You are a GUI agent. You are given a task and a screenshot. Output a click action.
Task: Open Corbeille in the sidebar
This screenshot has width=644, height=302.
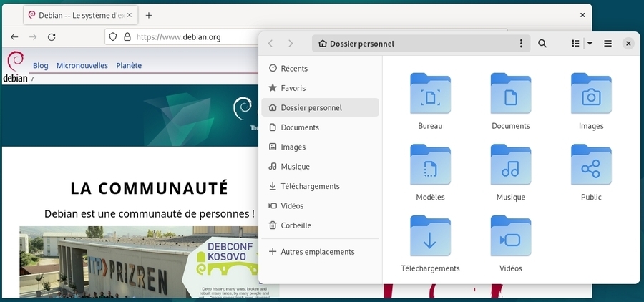click(320, 225)
